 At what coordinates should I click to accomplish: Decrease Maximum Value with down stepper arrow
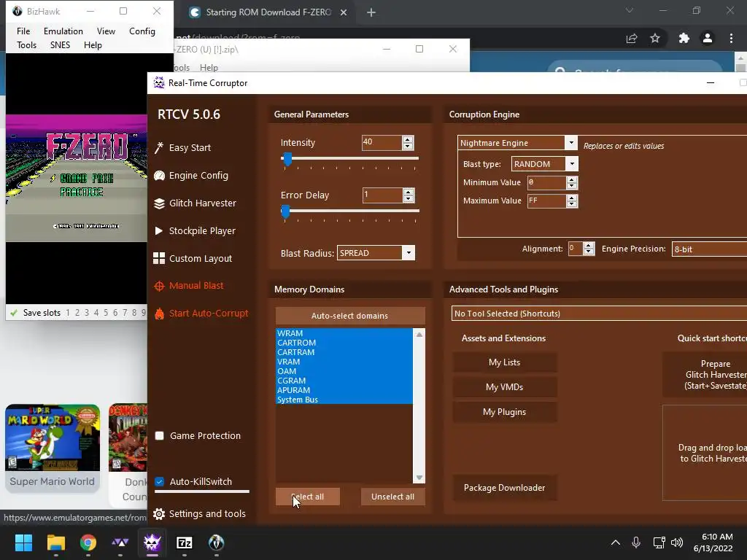point(572,204)
